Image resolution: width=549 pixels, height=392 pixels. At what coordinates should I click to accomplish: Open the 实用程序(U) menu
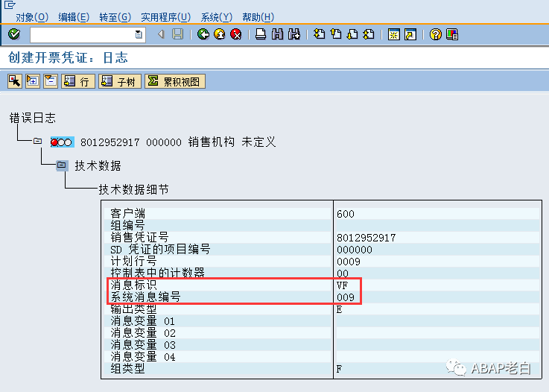point(165,17)
